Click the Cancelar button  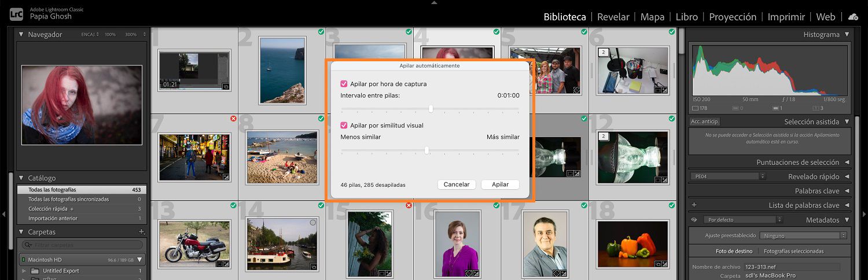tap(457, 185)
